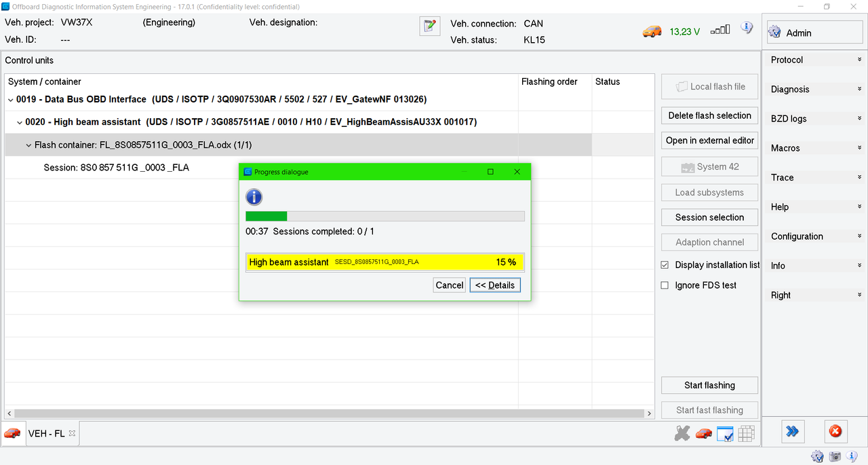
Task: Check the connection signal bars icon
Action: (720, 30)
